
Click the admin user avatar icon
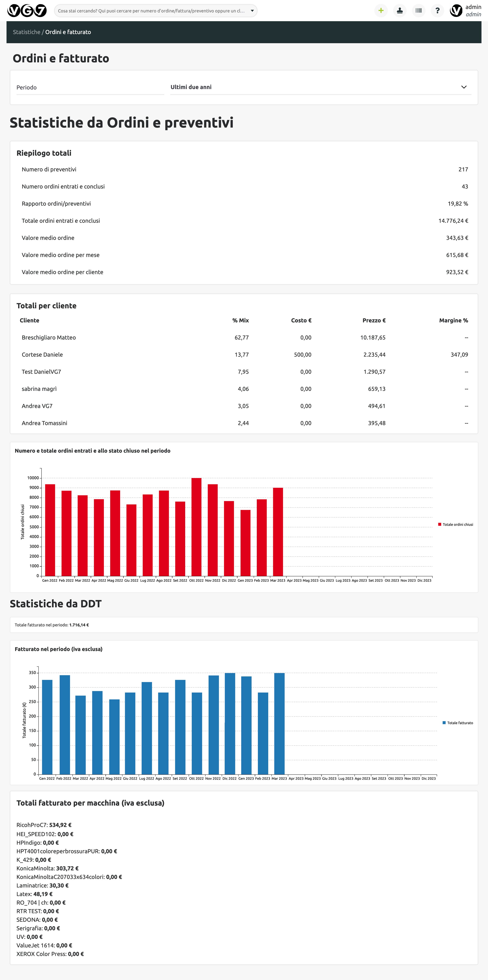tap(456, 11)
